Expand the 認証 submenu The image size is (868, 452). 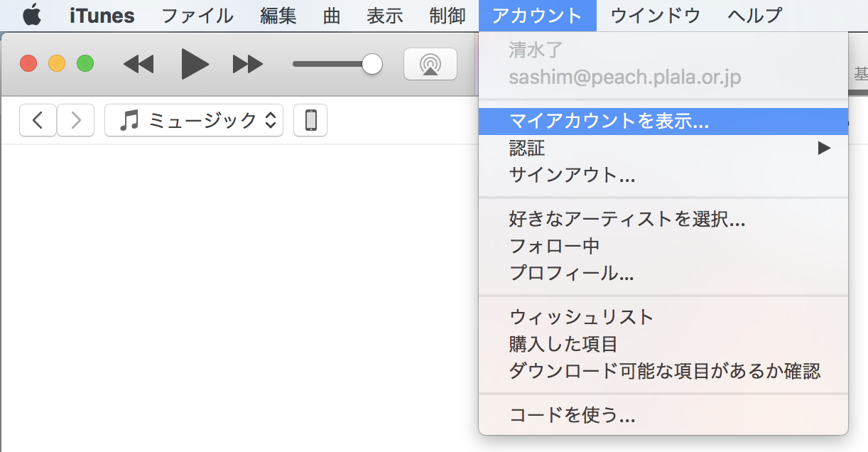coord(663,148)
